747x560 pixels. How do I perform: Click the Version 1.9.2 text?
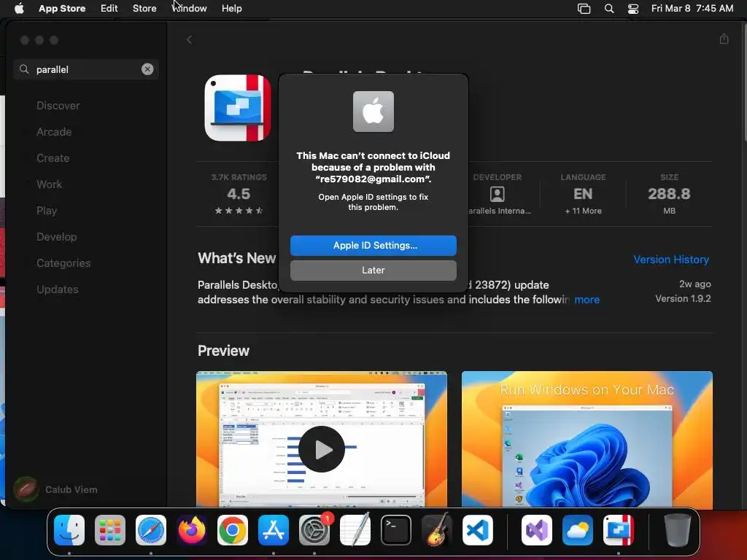[x=683, y=298]
